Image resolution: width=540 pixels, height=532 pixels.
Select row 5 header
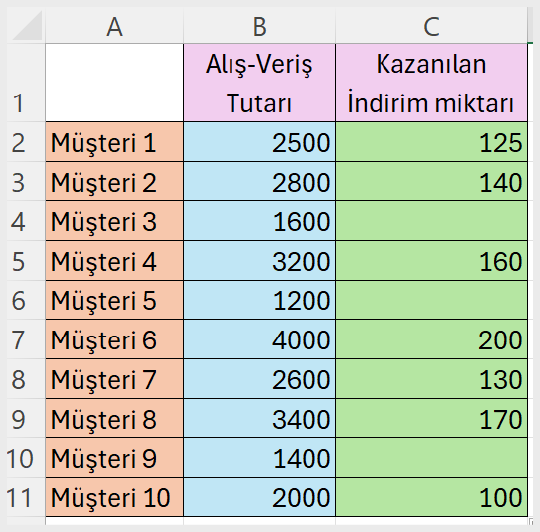coord(26,261)
